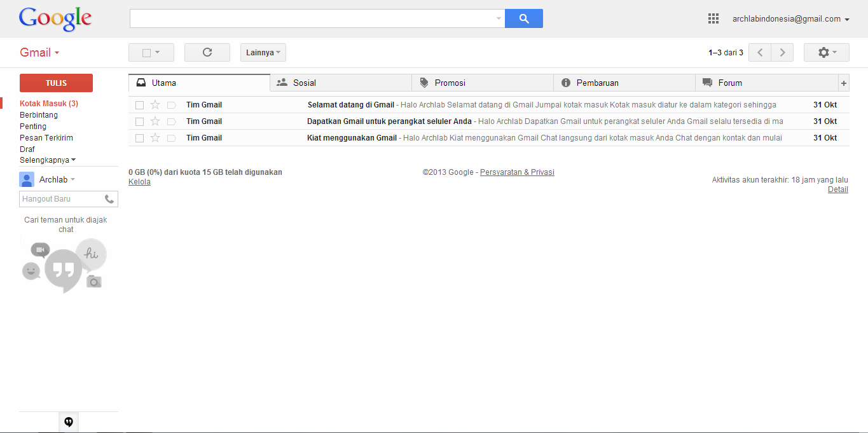Click the storage usage text '0 GB (0%)'

click(145, 172)
